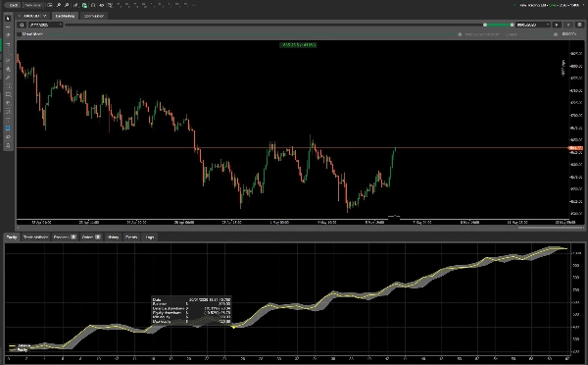
Task: Click the end handle of date range slider
Action: (512, 25)
